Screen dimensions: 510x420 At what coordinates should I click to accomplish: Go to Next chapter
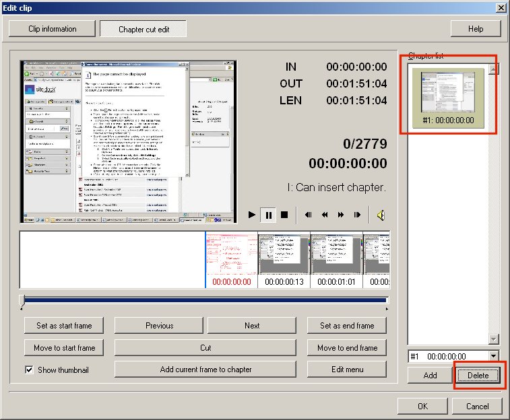point(252,326)
